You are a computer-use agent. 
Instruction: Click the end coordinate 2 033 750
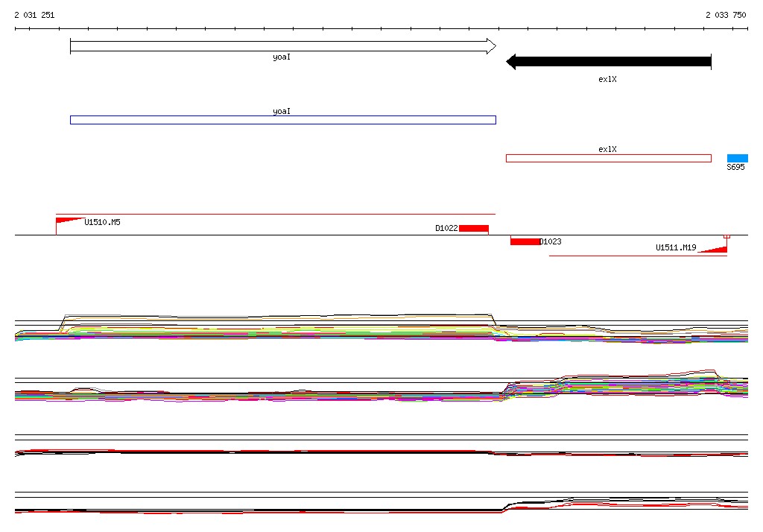click(726, 15)
